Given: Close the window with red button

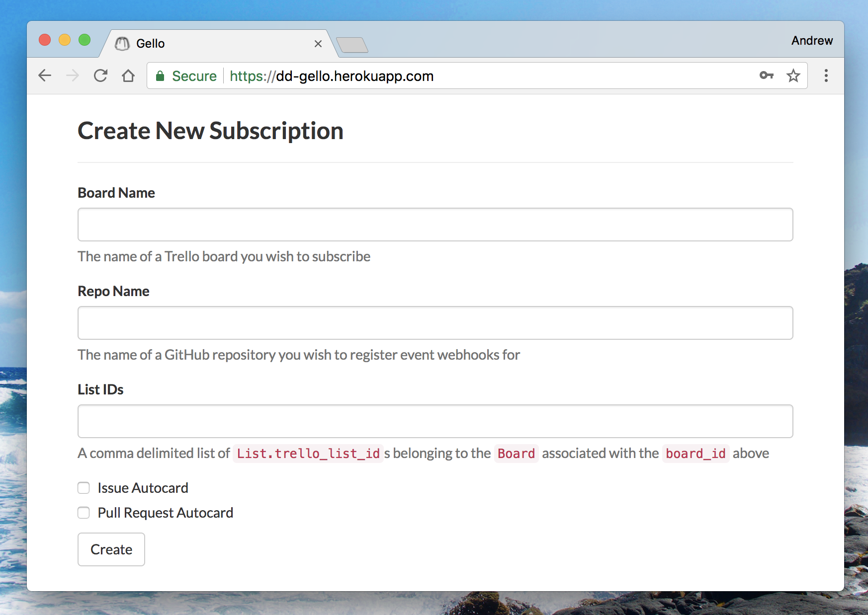Looking at the screenshot, I should [45, 40].
